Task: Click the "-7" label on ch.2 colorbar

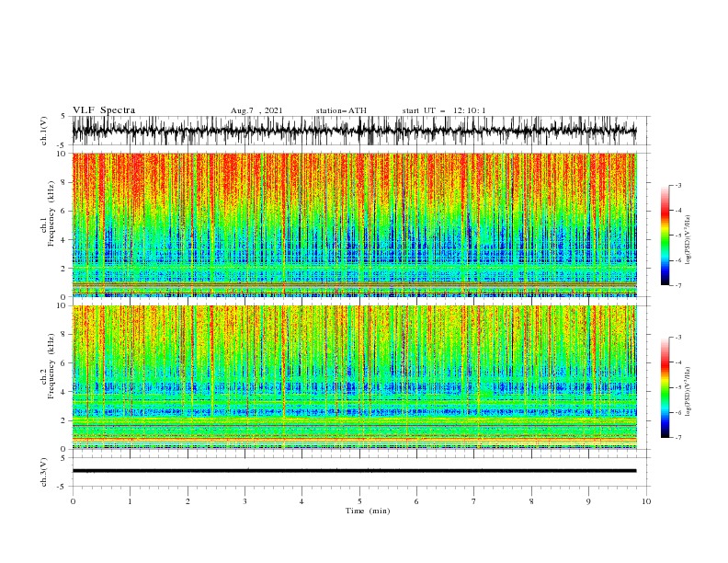Action: coord(677,438)
